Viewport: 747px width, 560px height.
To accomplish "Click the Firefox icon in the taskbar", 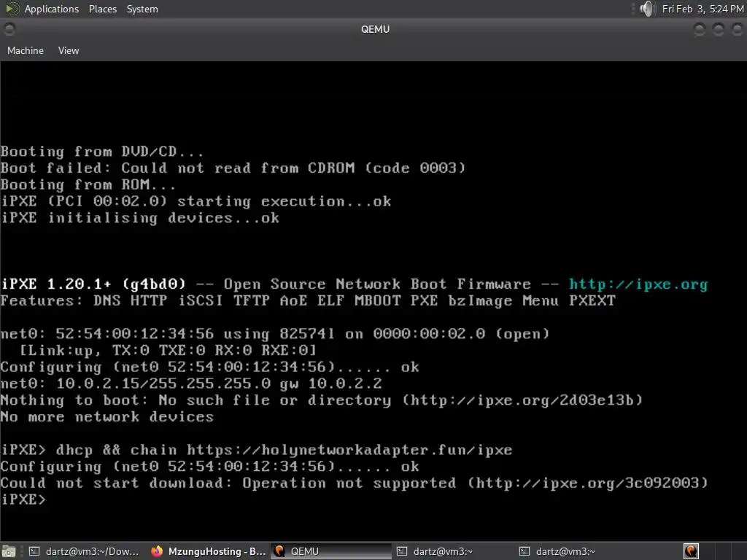I will [x=157, y=551].
